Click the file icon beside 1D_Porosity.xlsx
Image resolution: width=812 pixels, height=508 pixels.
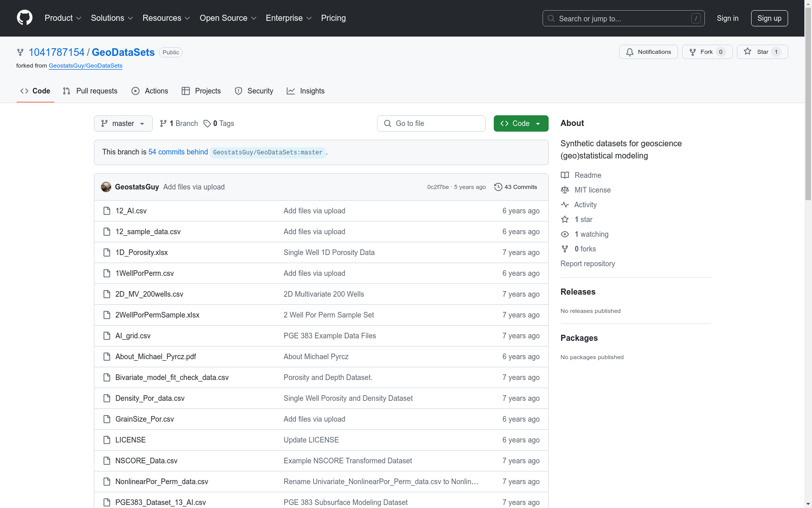pyautogui.click(x=107, y=252)
